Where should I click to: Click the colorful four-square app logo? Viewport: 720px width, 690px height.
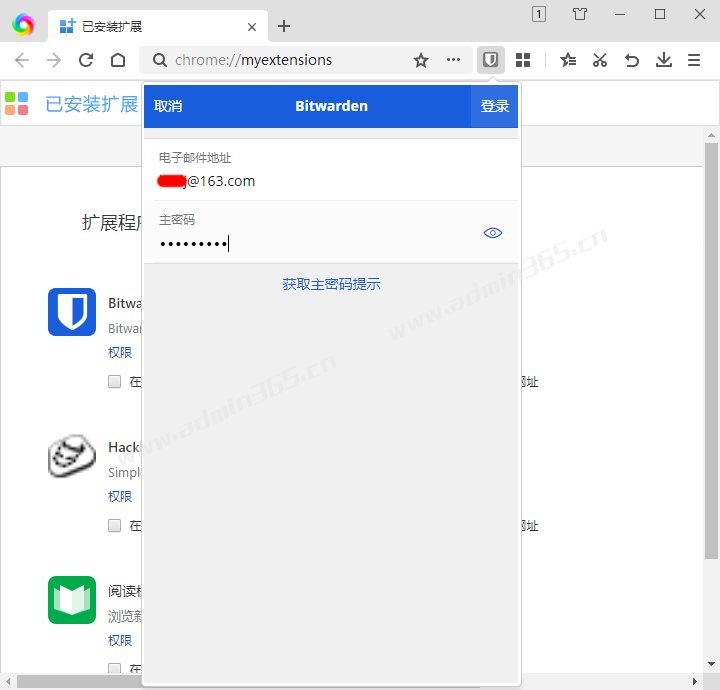[x=17, y=103]
